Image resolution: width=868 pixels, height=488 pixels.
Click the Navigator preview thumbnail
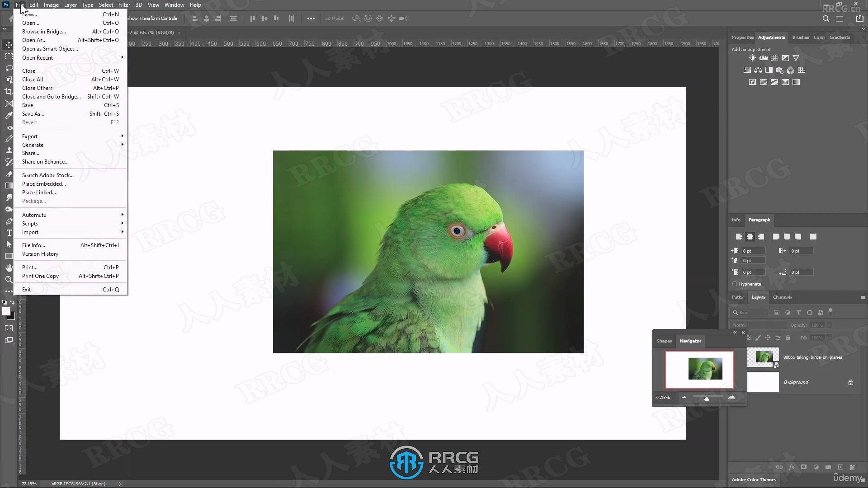click(x=699, y=370)
